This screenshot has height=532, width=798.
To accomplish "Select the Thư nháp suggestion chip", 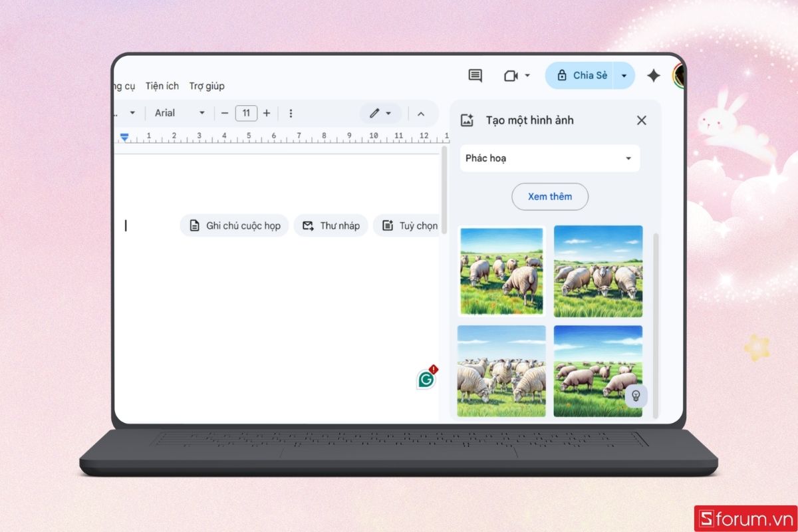I will pyautogui.click(x=331, y=225).
